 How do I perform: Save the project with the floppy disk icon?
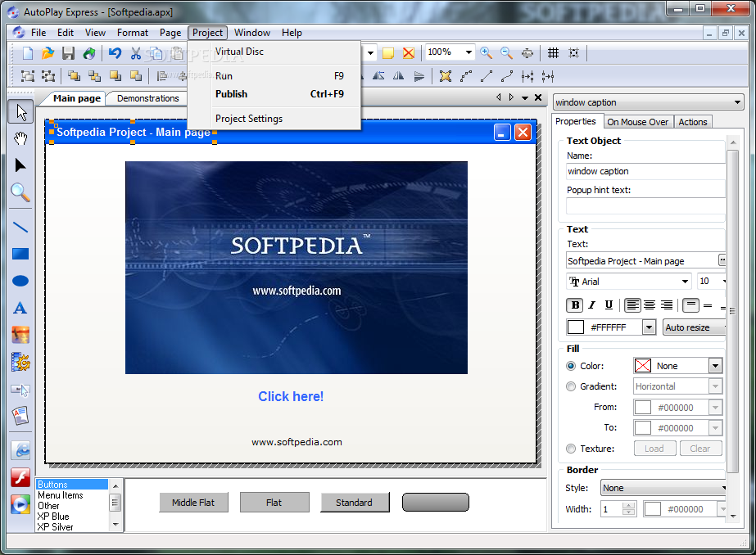[68, 53]
